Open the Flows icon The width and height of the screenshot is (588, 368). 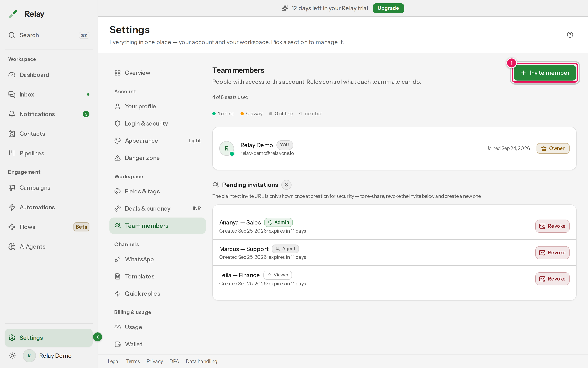(x=12, y=227)
